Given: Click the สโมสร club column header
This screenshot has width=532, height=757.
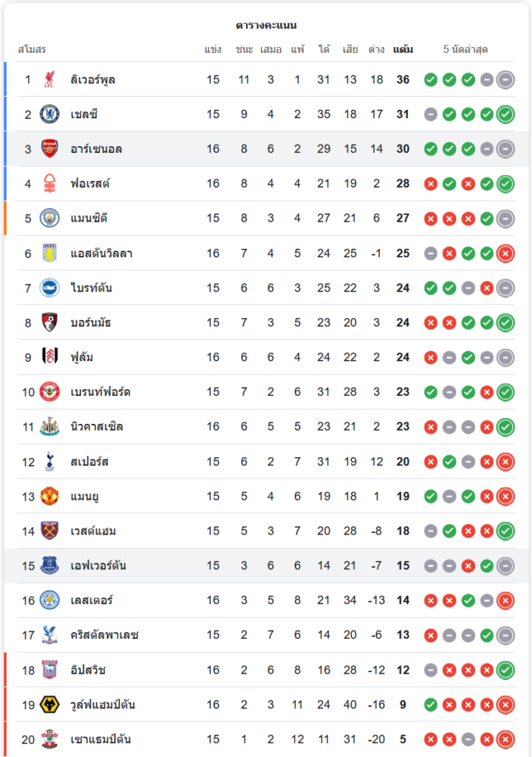Looking at the screenshot, I should [32, 50].
